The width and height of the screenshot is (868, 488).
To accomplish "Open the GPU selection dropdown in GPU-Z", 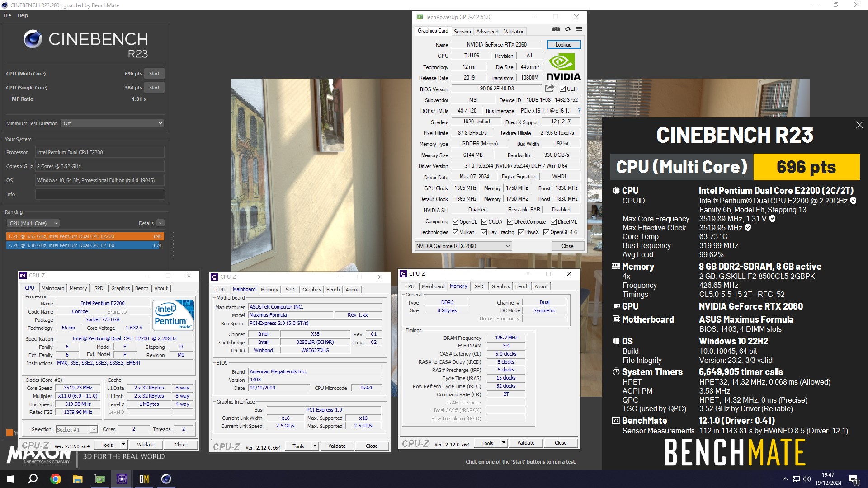I will point(463,246).
